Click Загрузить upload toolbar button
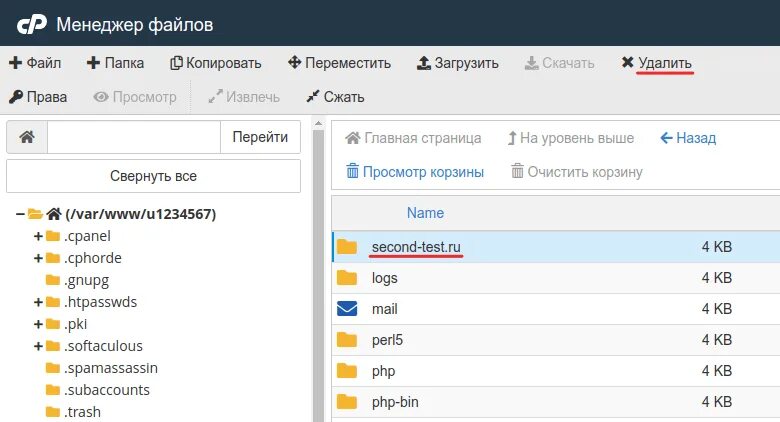The image size is (780, 422). [x=457, y=63]
